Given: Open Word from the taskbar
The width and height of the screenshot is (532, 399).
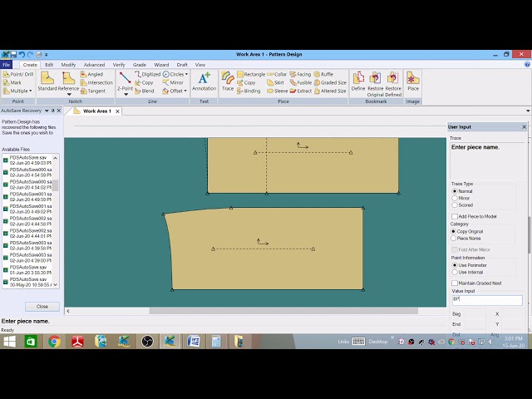Looking at the screenshot, I should [194, 342].
